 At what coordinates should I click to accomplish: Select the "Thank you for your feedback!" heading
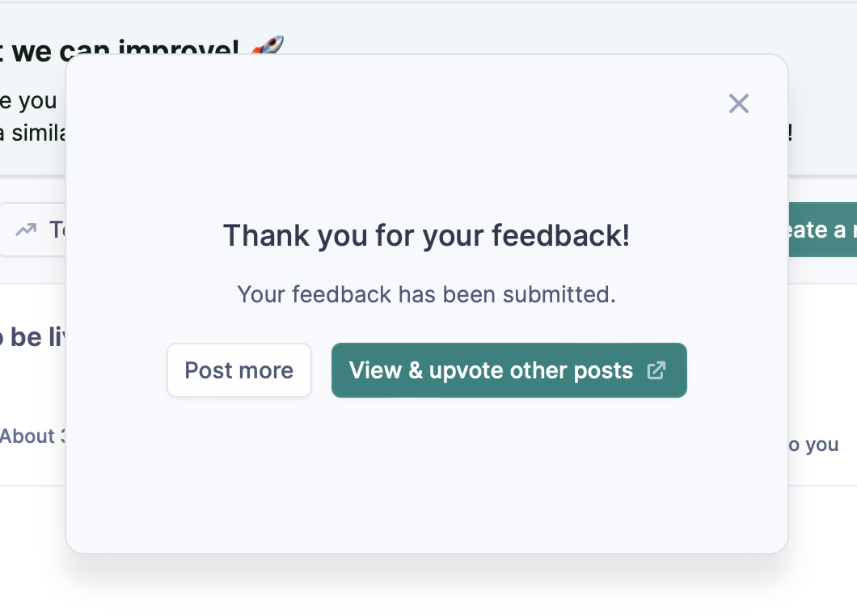pyautogui.click(x=426, y=236)
